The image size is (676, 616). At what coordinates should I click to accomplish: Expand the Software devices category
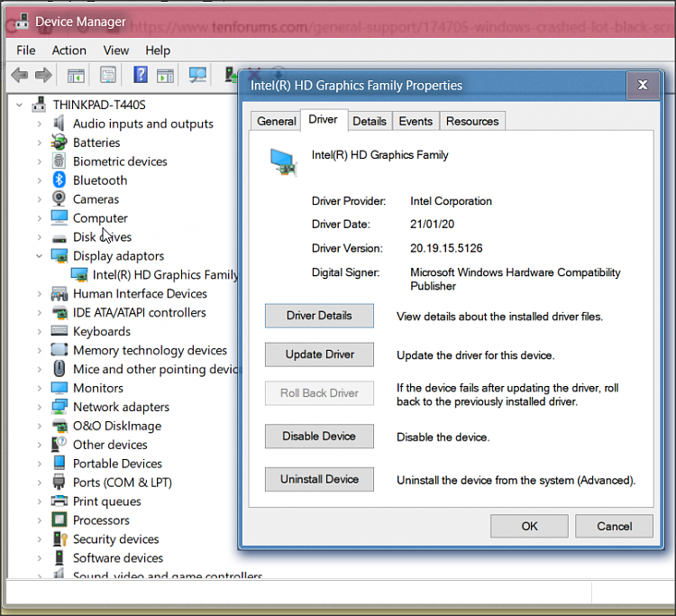pos(40,558)
